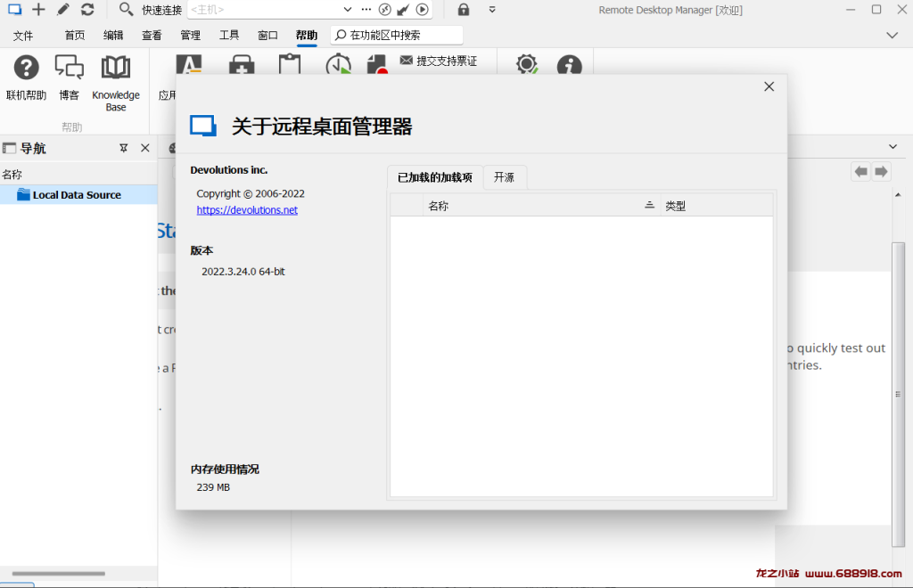The image size is (913, 588).
Task: Click the welcome pane vertical scrollbar thumb
Action: (x=898, y=395)
